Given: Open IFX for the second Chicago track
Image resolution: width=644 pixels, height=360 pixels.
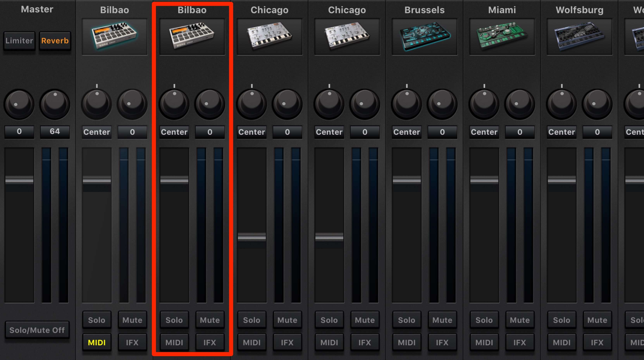Looking at the screenshot, I should 365,342.
